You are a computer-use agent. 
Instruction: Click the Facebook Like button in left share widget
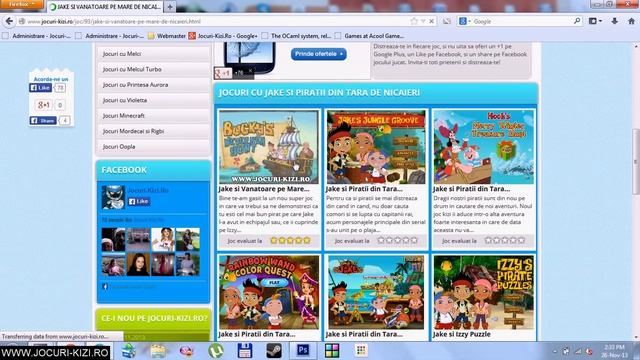tap(40, 88)
